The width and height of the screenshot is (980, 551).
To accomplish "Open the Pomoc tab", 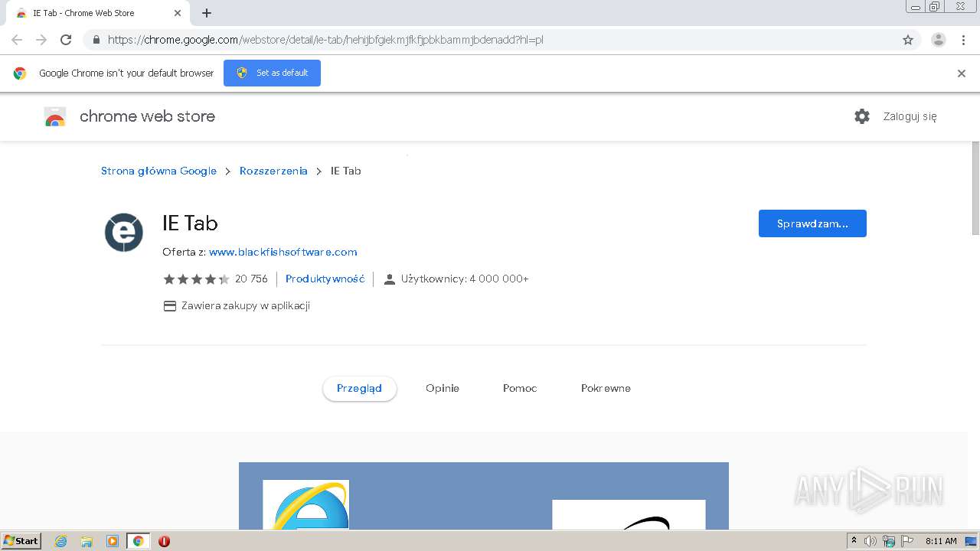I will [520, 388].
